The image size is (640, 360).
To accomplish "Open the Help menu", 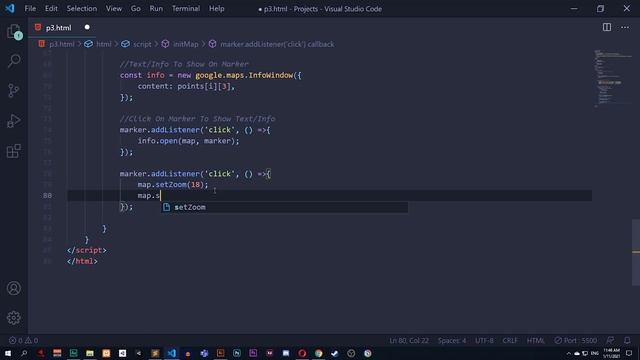I will pos(216,9).
